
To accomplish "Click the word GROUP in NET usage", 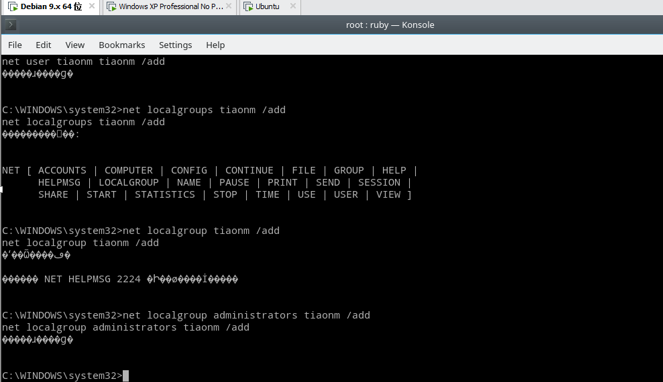I will [x=349, y=170].
